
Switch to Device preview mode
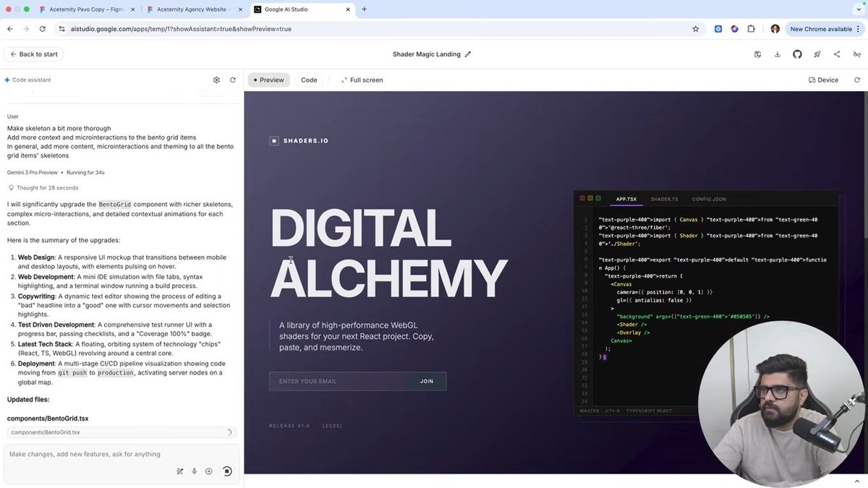coord(822,80)
